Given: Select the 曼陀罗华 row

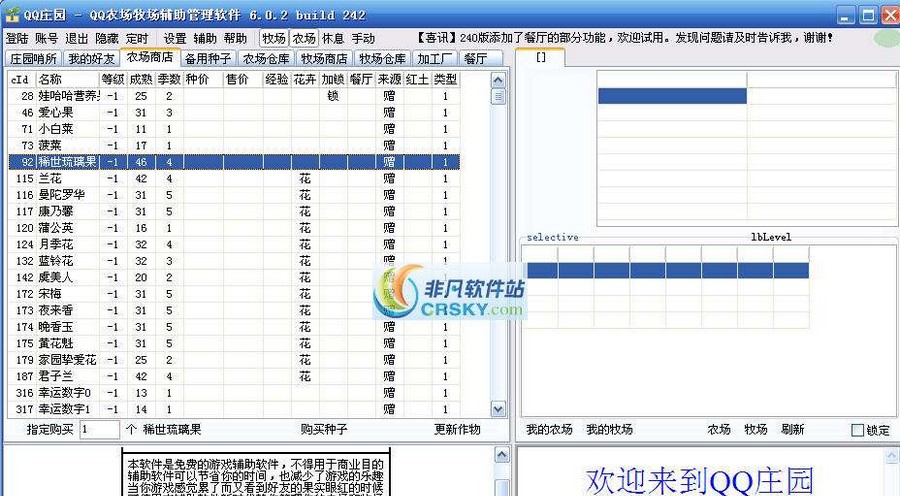Looking at the screenshot, I should pos(234,195).
